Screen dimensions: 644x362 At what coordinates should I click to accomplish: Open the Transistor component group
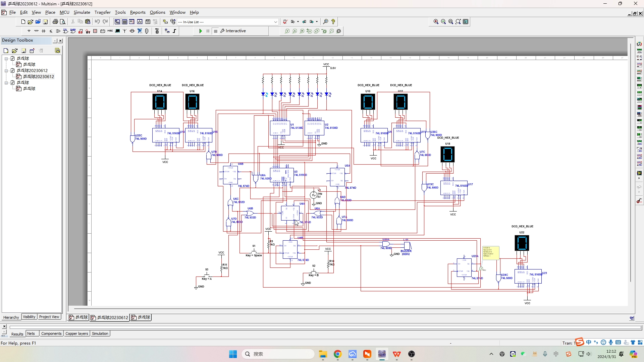[x=51, y=31]
